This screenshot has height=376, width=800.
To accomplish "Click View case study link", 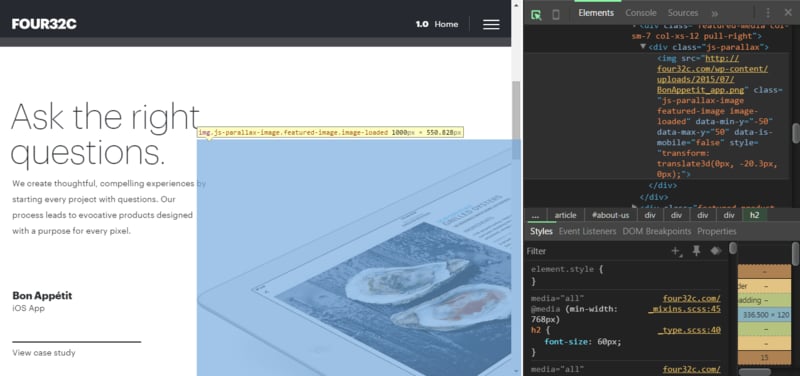I will pos(44,353).
